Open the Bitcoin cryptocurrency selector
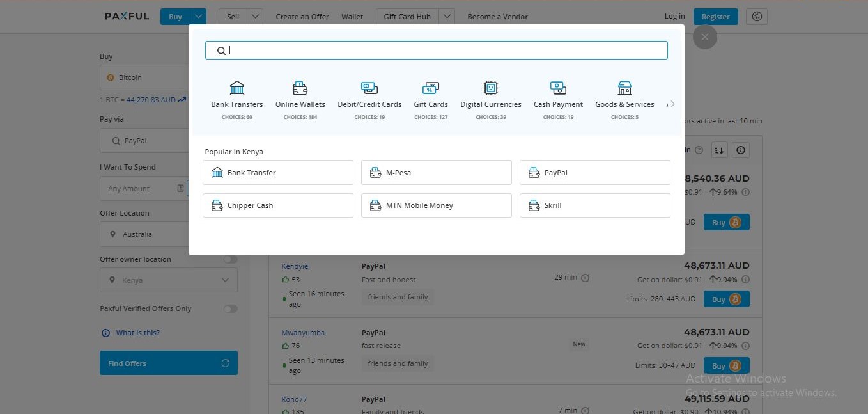Viewport: 868px width, 414px height. pos(144,77)
